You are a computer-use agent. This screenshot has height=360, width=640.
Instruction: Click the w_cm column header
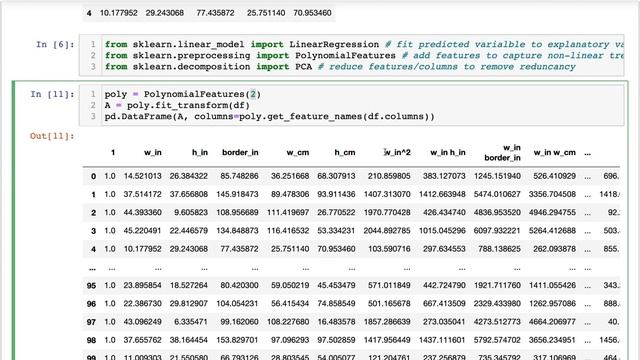click(298, 153)
